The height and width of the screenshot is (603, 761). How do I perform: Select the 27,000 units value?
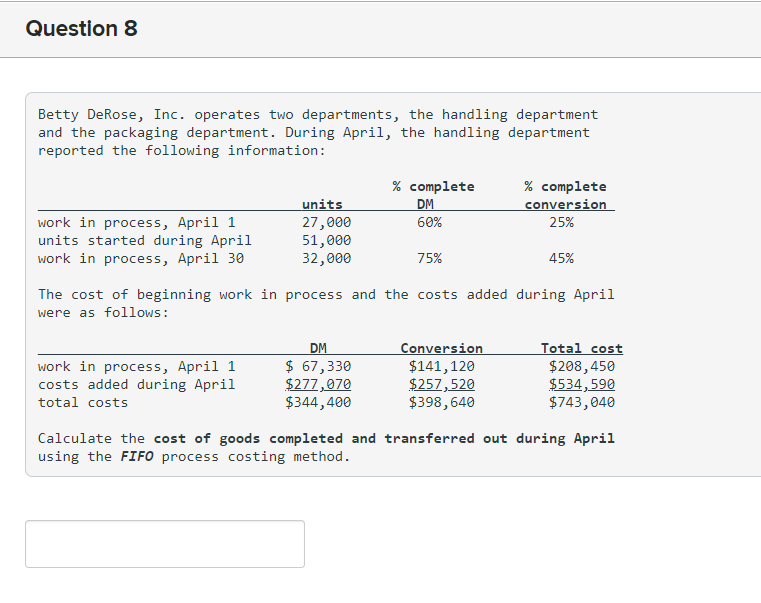click(327, 222)
